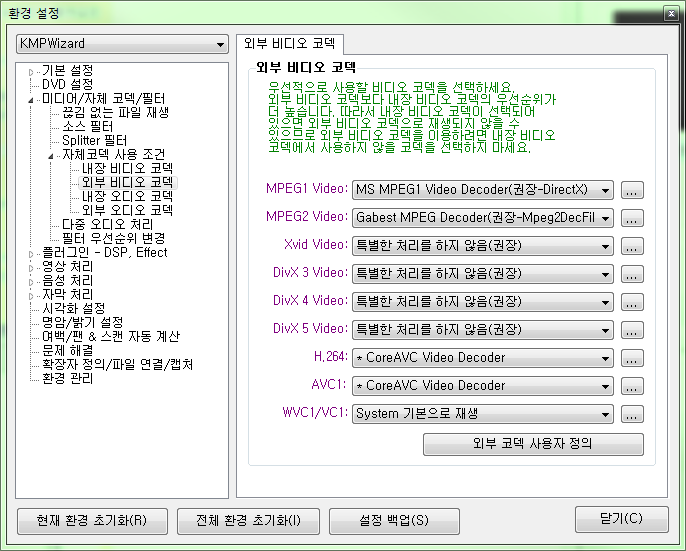Select 기본 설정 in the tree
The image size is (686, 551).
pyautogui.click(x=67, y=70)
